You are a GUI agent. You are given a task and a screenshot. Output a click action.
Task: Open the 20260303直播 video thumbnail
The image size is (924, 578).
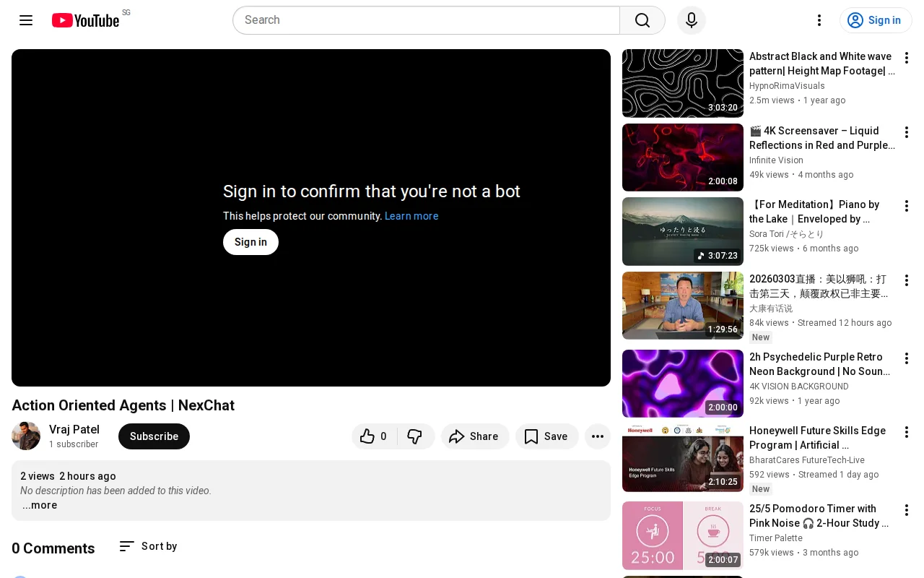(683, 306)
